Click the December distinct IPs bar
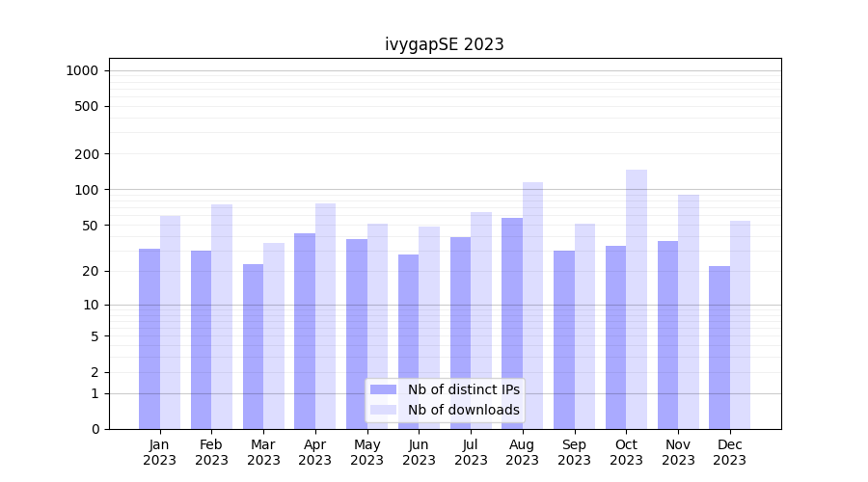The image size is (868, 482). click(x=719, y=347)
